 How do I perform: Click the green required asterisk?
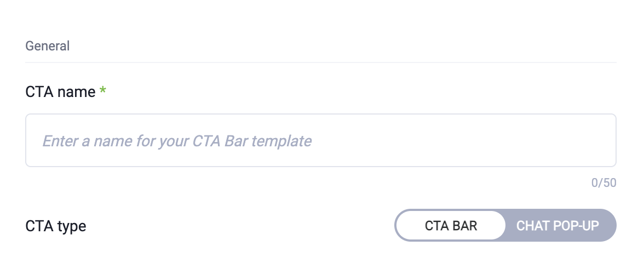tap(102, 92)
